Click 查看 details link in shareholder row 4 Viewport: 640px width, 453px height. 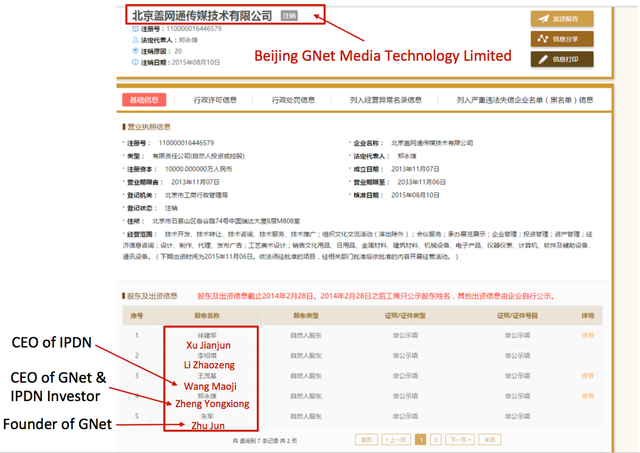pyautogui.click(x=588, y=396)
